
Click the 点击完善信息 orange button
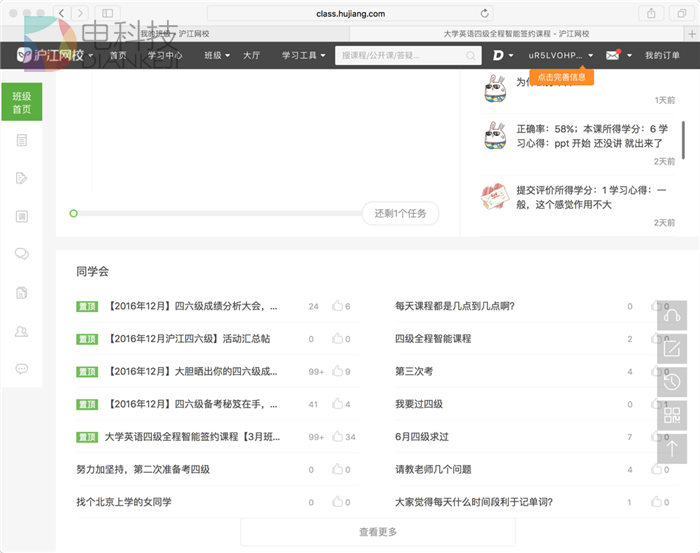(x=562, y=77)
